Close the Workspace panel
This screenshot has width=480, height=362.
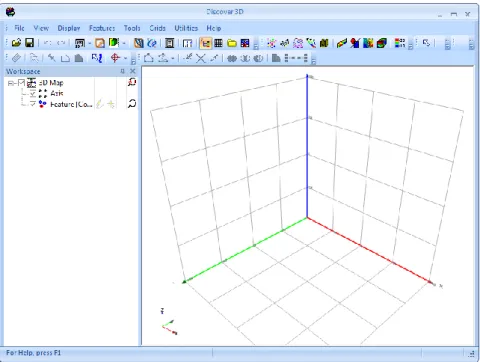pyautogui.click(x=133, y=71)
